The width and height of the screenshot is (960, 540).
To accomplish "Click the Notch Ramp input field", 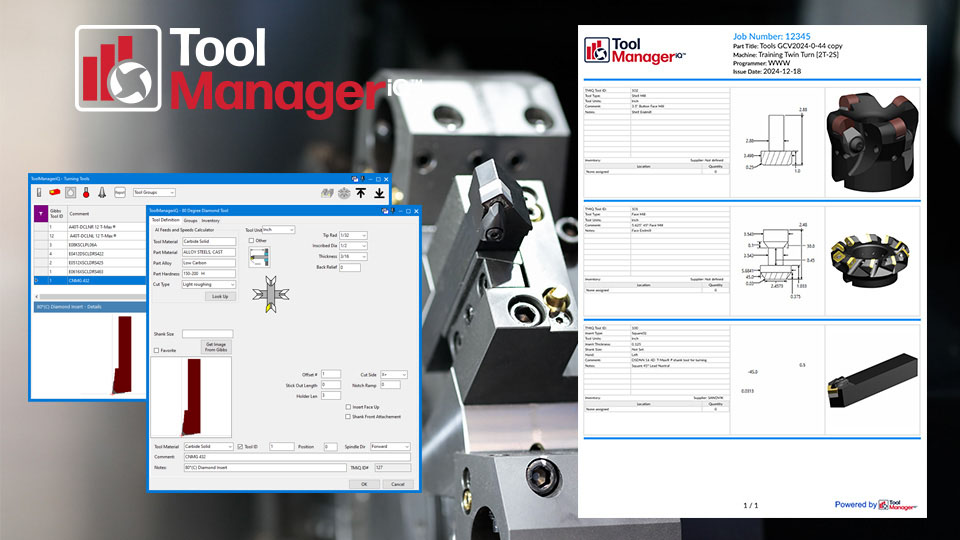I will [x=390, y=384].
